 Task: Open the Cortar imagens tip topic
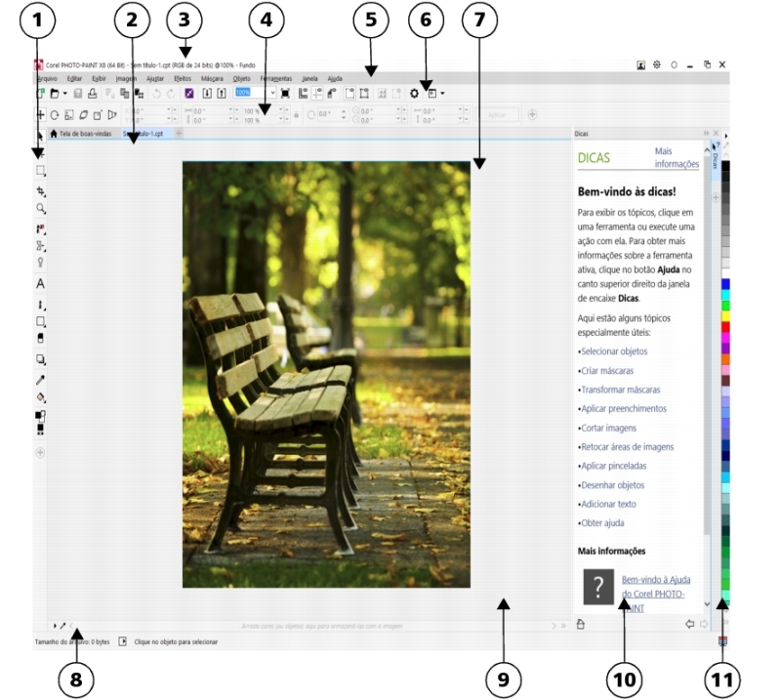[x=609, y=428]
